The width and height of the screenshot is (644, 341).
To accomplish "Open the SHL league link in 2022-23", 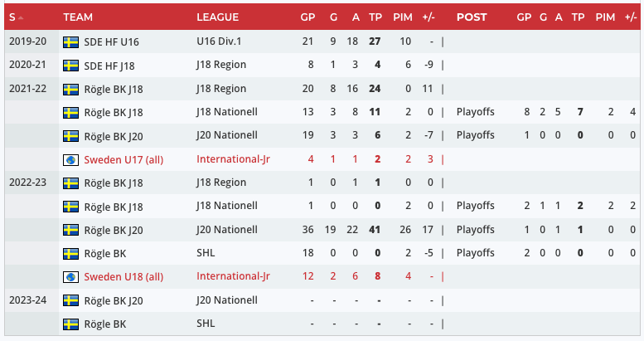I will coord(206,253).
